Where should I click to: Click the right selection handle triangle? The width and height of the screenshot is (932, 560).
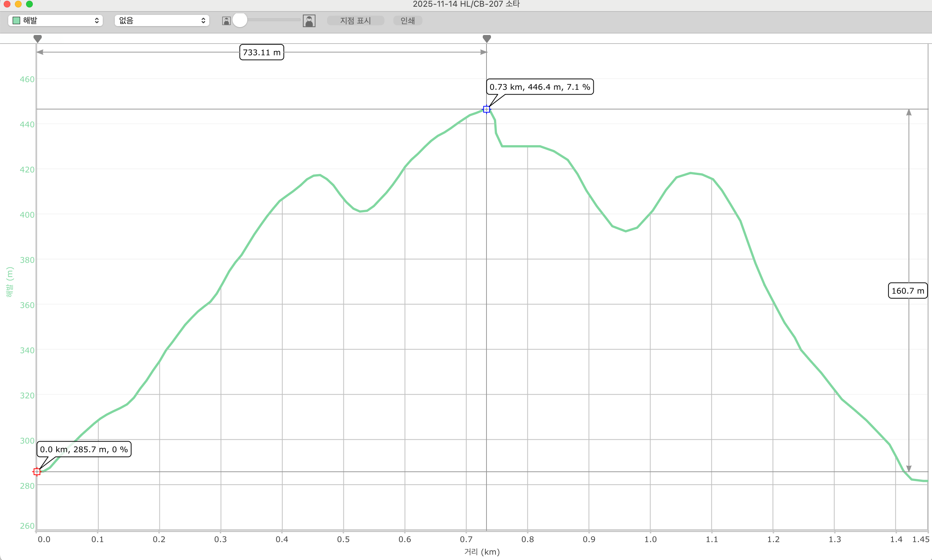(x=486, y=38)
